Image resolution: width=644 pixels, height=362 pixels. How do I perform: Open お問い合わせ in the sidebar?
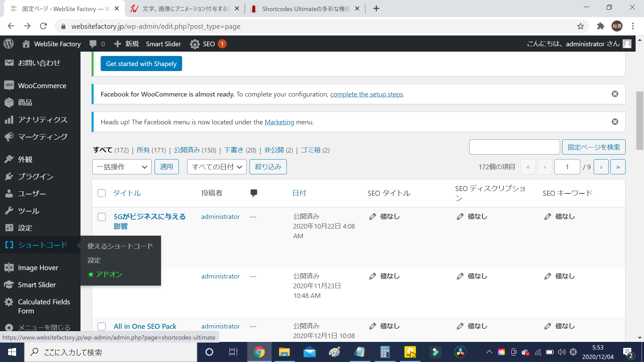click(x=40, y=63)
